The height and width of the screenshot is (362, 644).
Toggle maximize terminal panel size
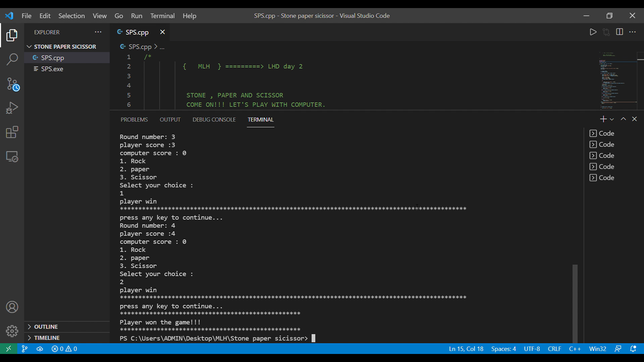pos(623,119)
